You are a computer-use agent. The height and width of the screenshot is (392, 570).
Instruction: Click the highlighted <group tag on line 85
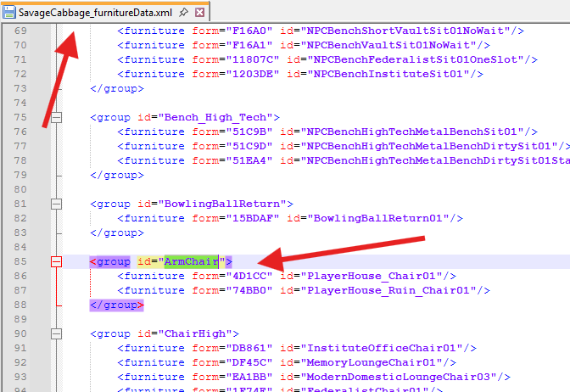[x=109, y=262]
